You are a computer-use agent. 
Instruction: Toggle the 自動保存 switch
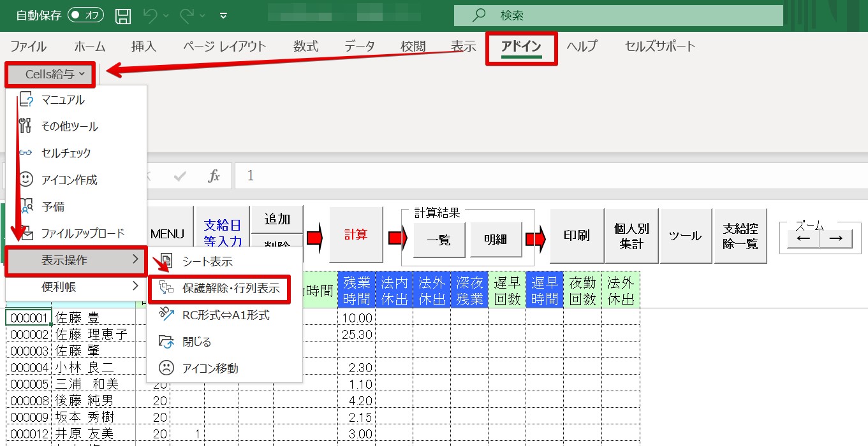[85, 15]
